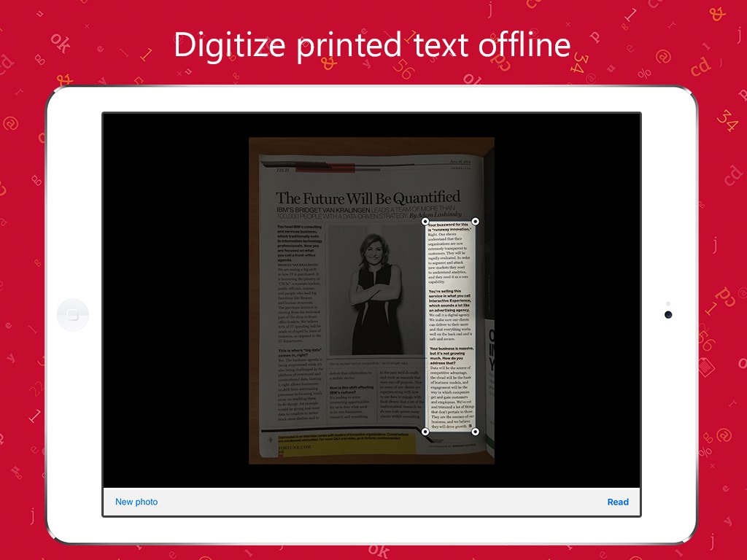Tap inside the highlighted text selection column
The width and height of the screenshot is (747, 560).
(450, 327)
